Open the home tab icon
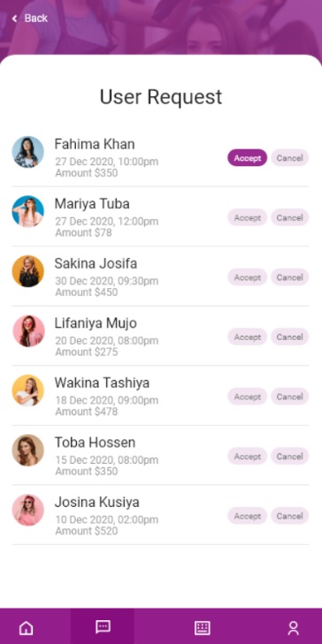Screen dimensions: 322x644 click(x=27, y=628)
